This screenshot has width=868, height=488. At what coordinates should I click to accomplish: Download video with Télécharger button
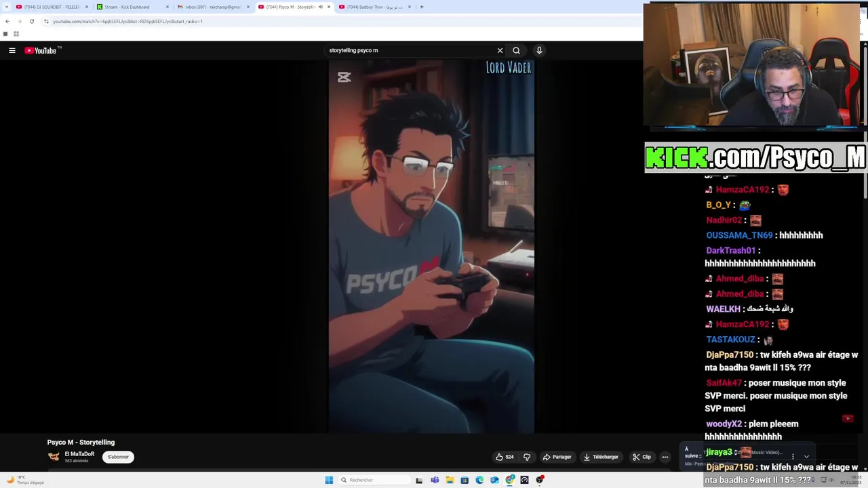point(601,457)
